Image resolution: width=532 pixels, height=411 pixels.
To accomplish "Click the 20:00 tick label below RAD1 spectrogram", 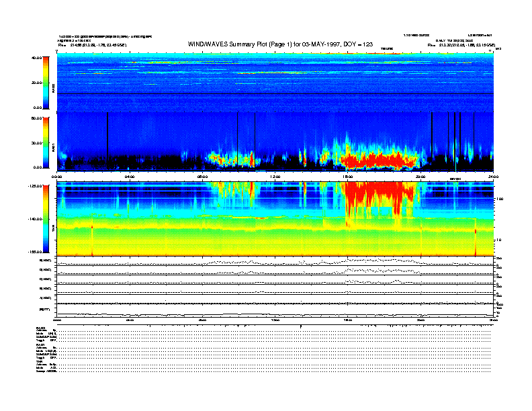I will 420,177.
